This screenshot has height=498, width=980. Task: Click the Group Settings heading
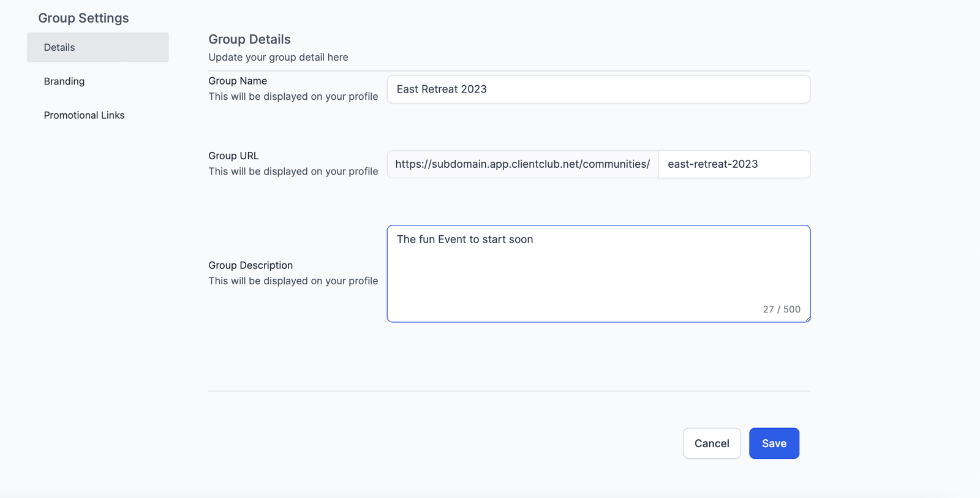(x=83, y=18)
